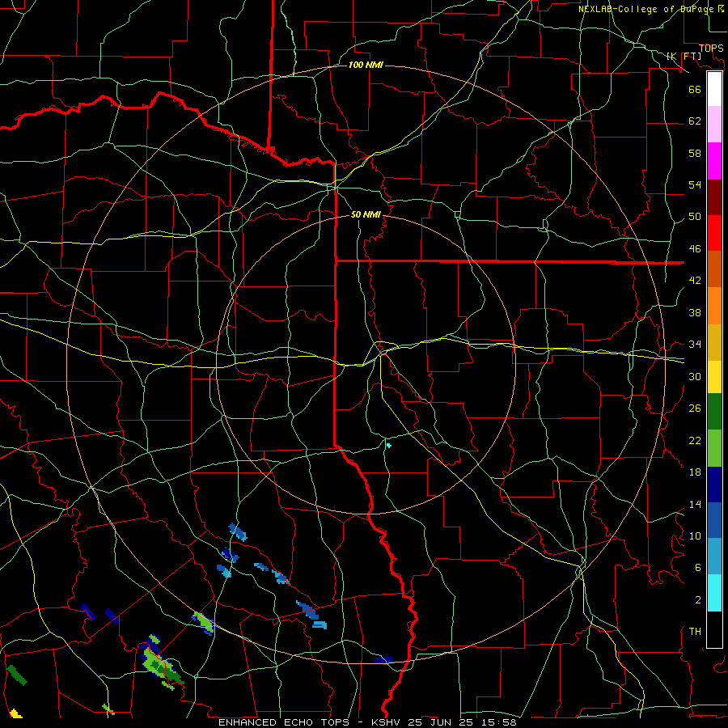This screenshot has width=728, height=728.
Task: Pick the bright red legend swatch
Action: click(714, 233)
